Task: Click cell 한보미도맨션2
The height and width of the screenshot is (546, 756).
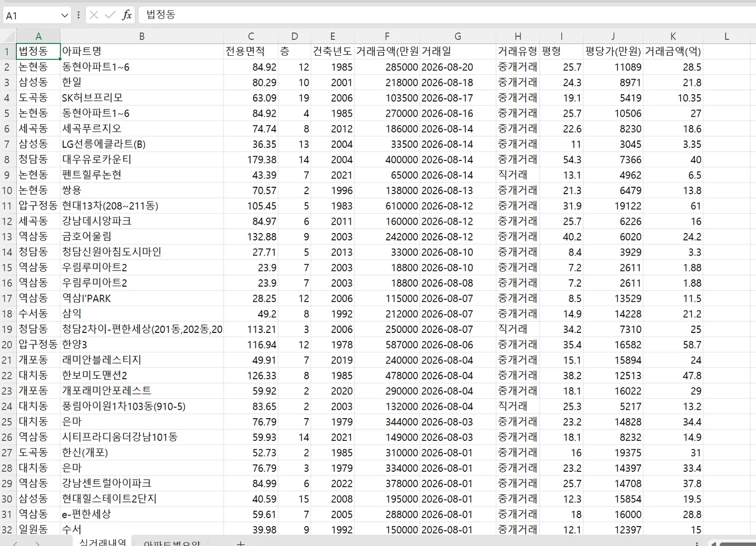Action: click(x=142, y=376)
